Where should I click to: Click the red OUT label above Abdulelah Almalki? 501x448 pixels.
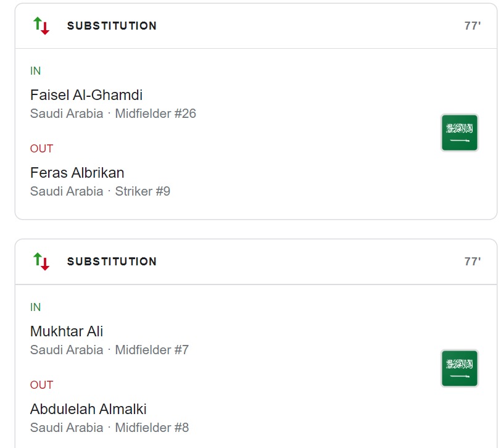coord(41,385)
